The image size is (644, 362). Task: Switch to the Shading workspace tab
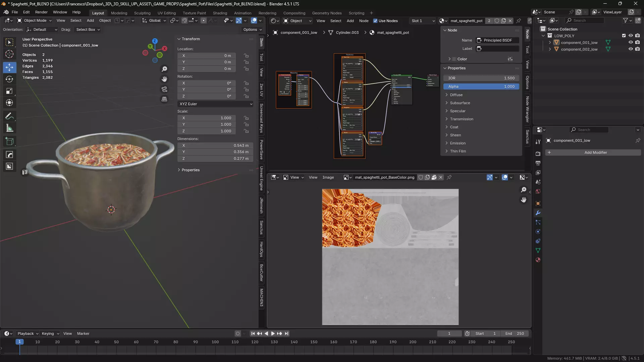pyautogui.click(x=220, y=13)
